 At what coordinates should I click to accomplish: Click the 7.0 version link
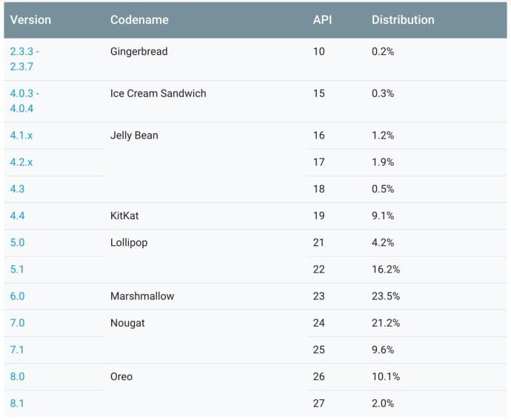click(x=17, y=323)
